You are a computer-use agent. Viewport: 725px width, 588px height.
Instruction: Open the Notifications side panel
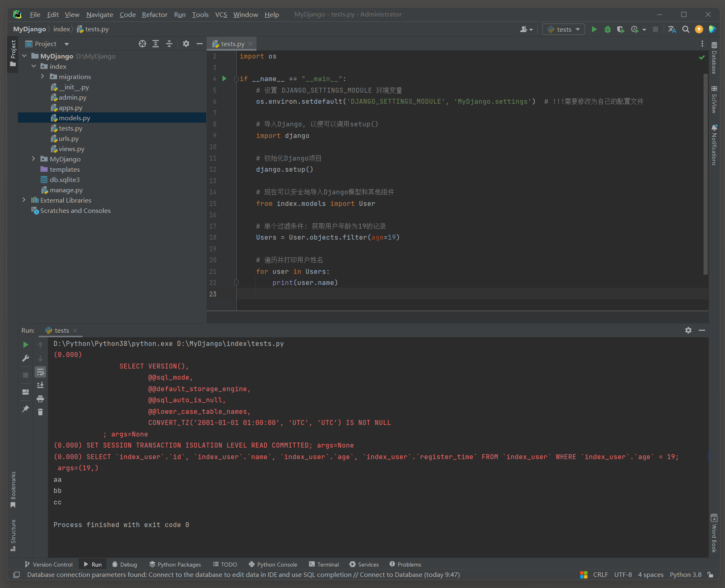714,145
